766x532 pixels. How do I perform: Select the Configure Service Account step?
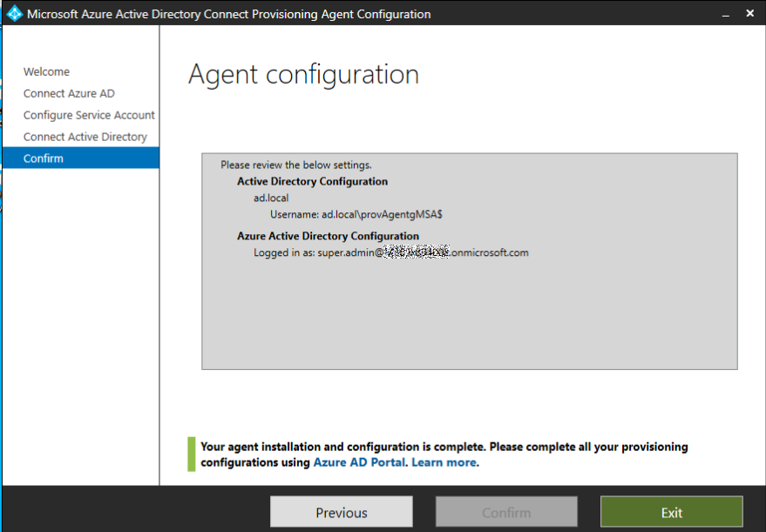89,115
